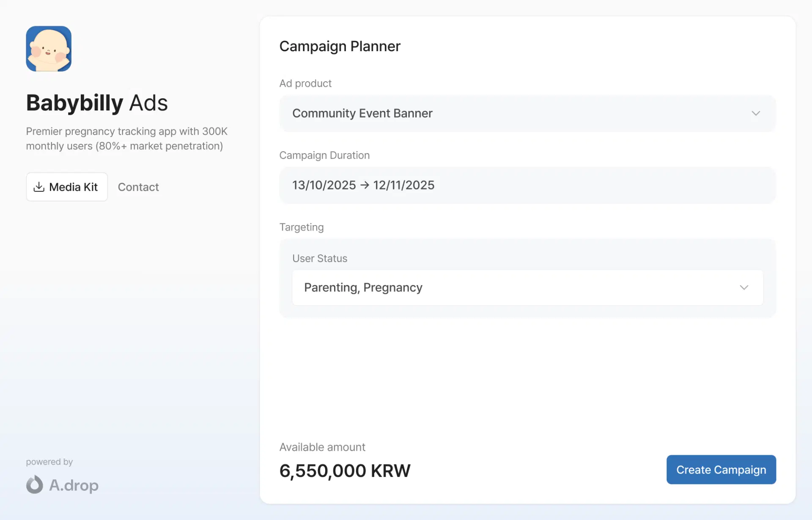Open the Community Event Banner dropdown
Screen dimensions: 812x520
pyautogui.click(x=527, y=113)
